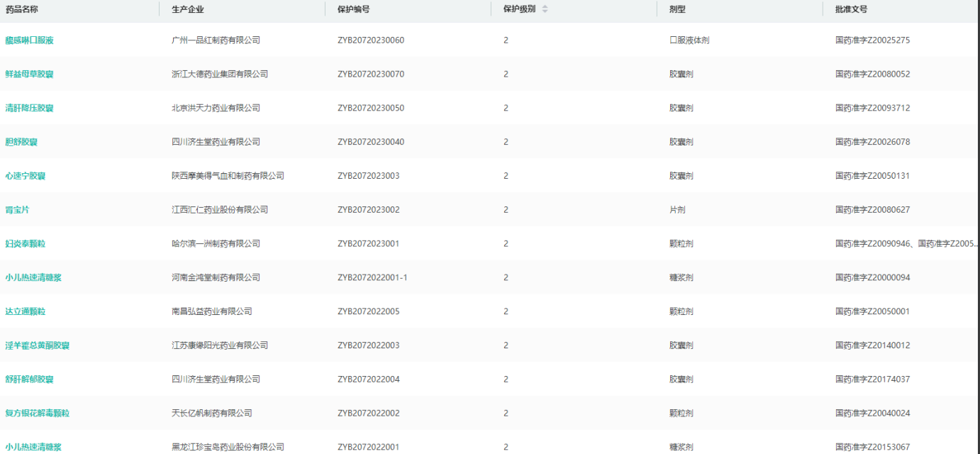Select approval number 国药准字Z20050001

pos(873,311)
